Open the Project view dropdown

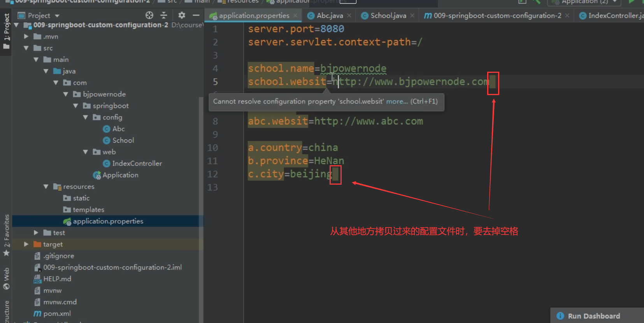[57, 16]
